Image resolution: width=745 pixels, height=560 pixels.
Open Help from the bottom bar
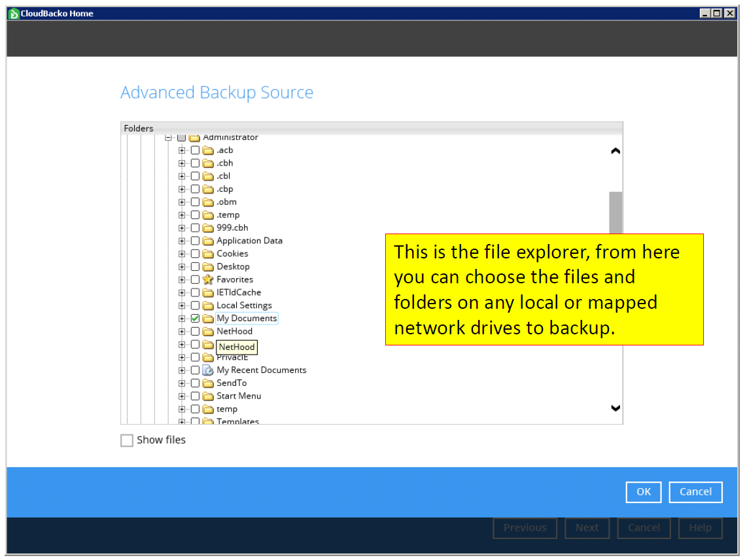click(x=701, y=528)
